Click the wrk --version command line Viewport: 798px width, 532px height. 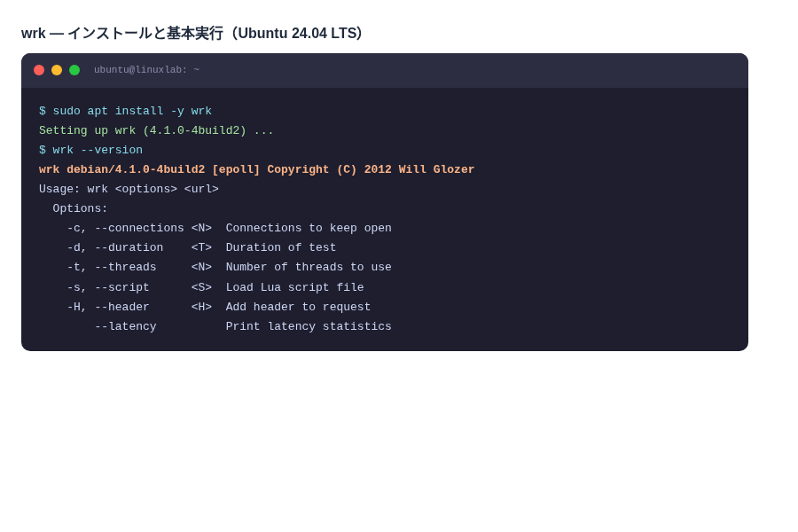coord(91,150)
